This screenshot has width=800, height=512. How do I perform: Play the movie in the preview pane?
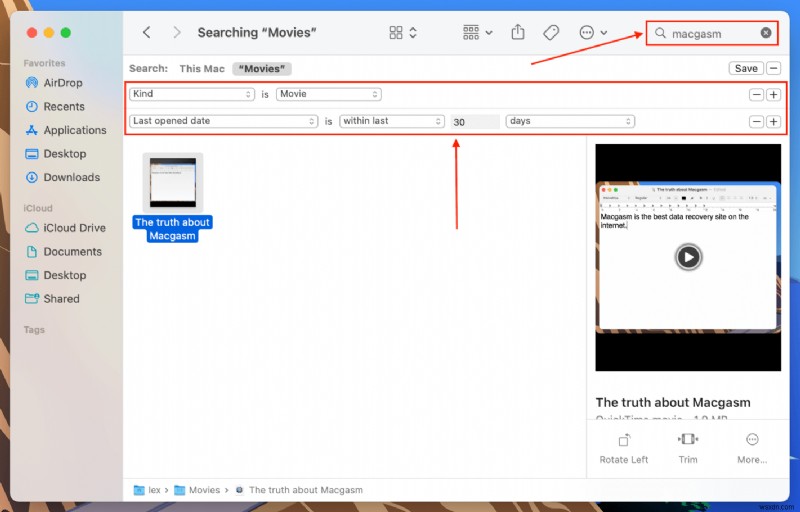pyautogui.click(x=688, y=257)
